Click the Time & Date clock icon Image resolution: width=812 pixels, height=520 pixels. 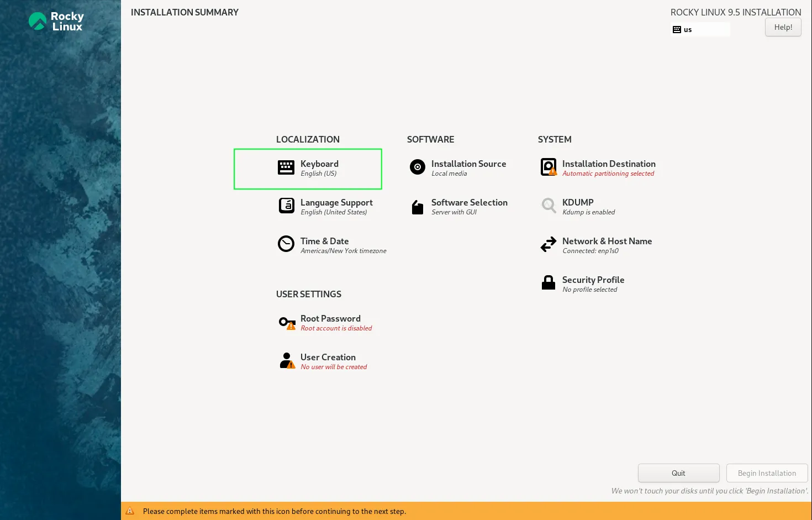click(x=286, y=244)
